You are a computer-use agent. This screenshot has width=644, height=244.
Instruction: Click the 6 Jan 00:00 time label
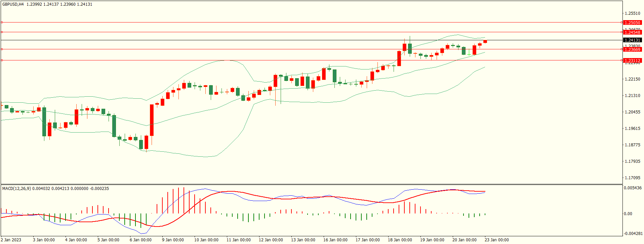140,240
